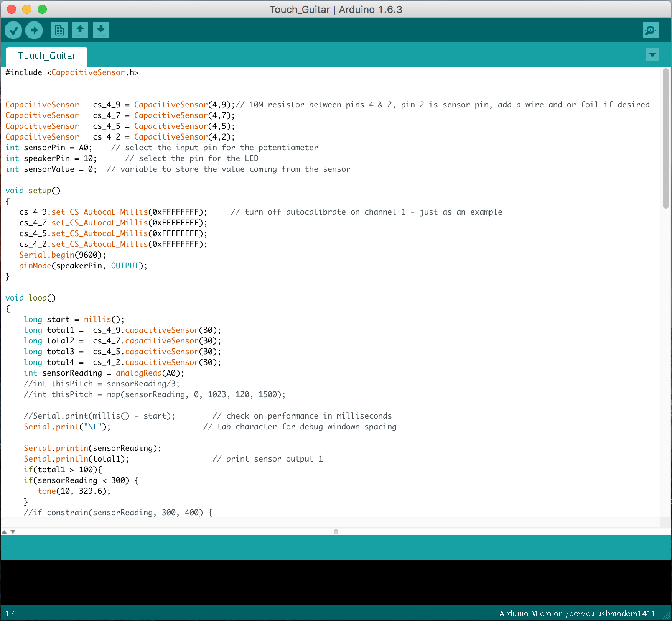Screen dimensions: 672x621
Task: Click the int sensorReading = analogRead(A0) line
Action: [x=104, y=373]
